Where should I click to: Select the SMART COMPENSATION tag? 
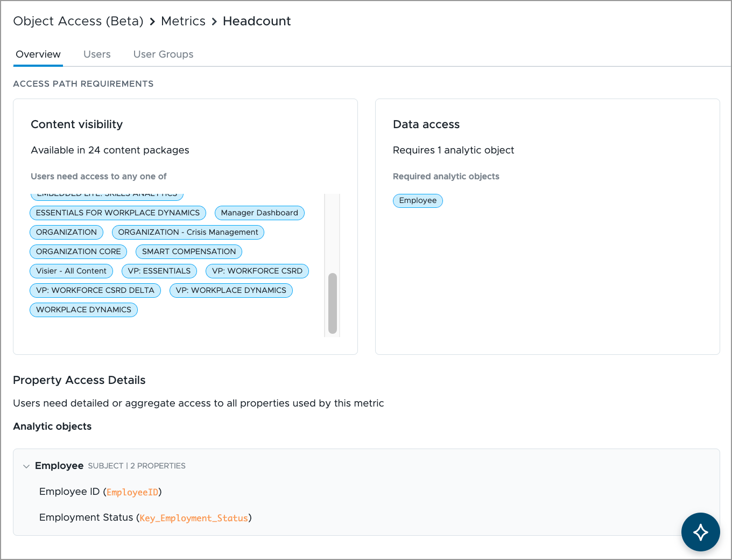click(x=189, y=251)
